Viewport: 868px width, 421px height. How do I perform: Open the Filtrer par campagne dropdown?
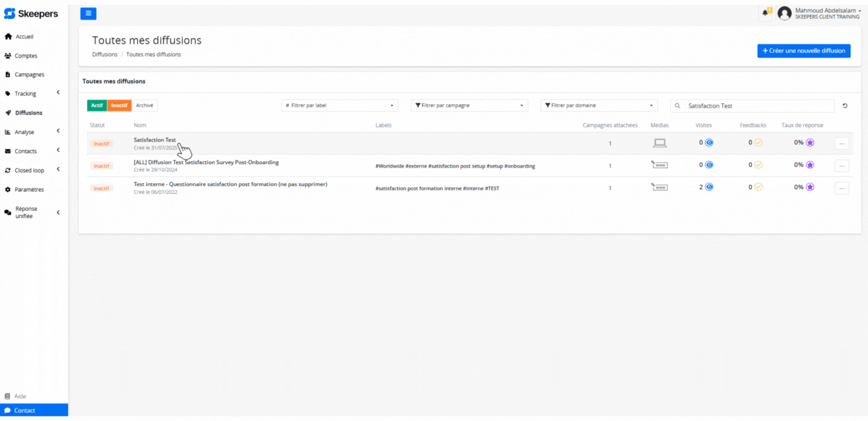click(469, 106)
